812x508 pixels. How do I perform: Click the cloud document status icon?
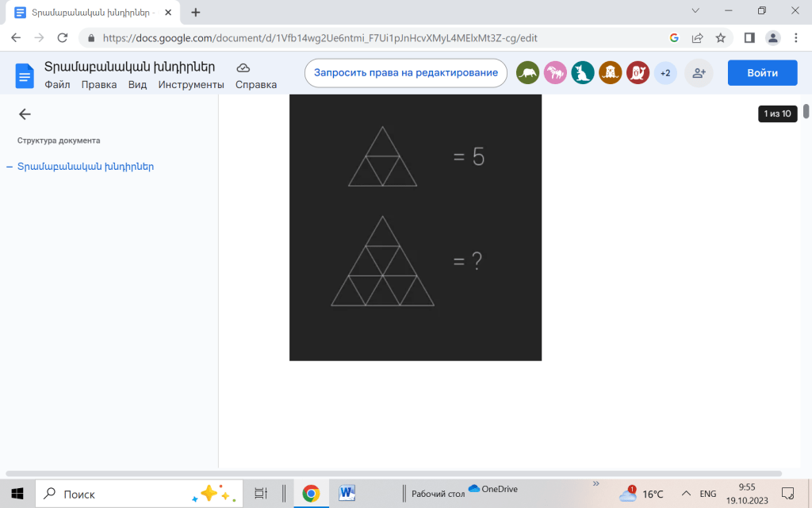pos(243,67)
